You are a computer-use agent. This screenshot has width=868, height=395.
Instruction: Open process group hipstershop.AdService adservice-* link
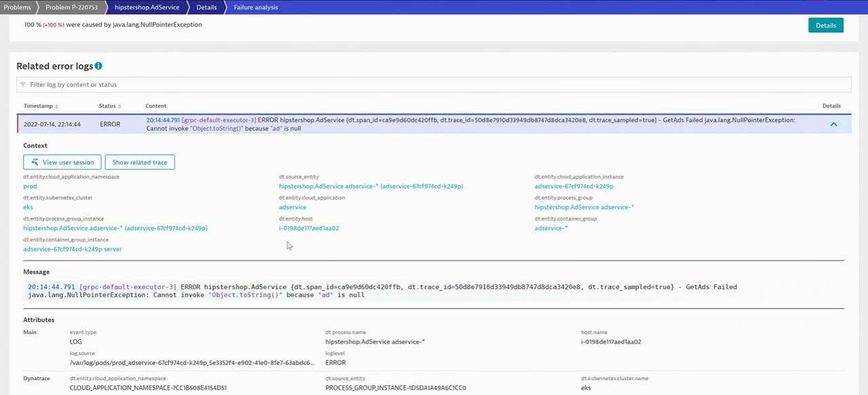pyautogui.click(x=584, y=207)
